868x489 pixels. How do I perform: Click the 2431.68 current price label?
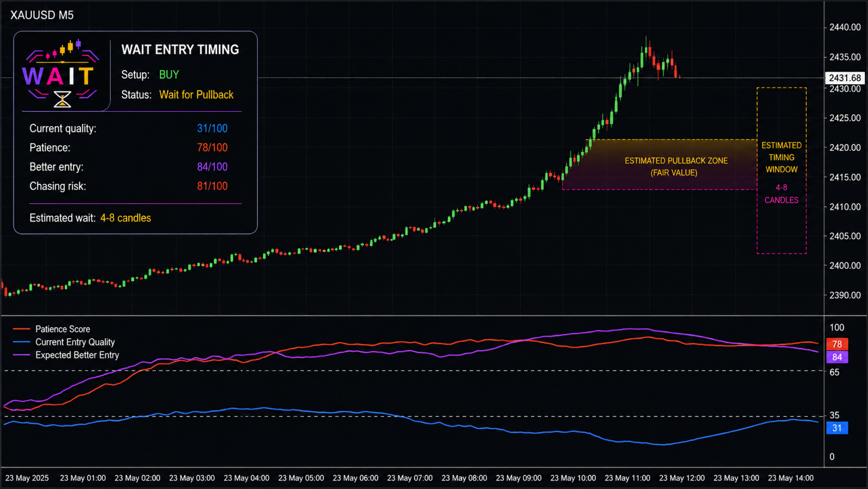[x=845, y=78]
